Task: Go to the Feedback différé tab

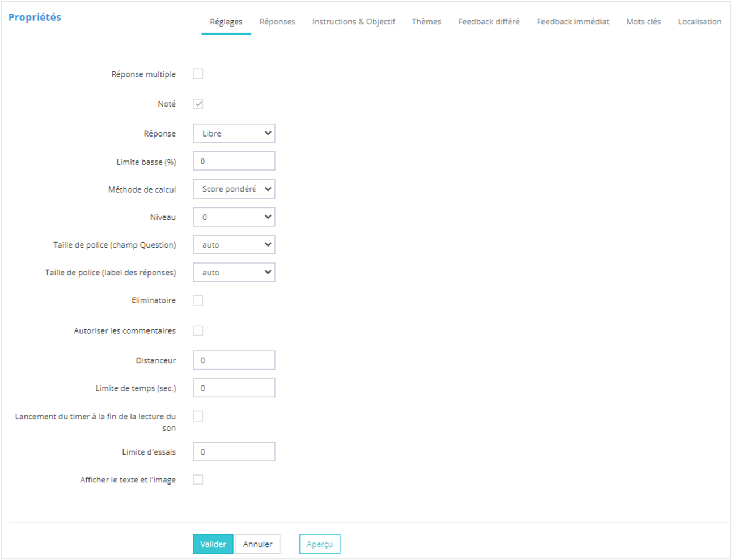Action: [x=489, y=22]
